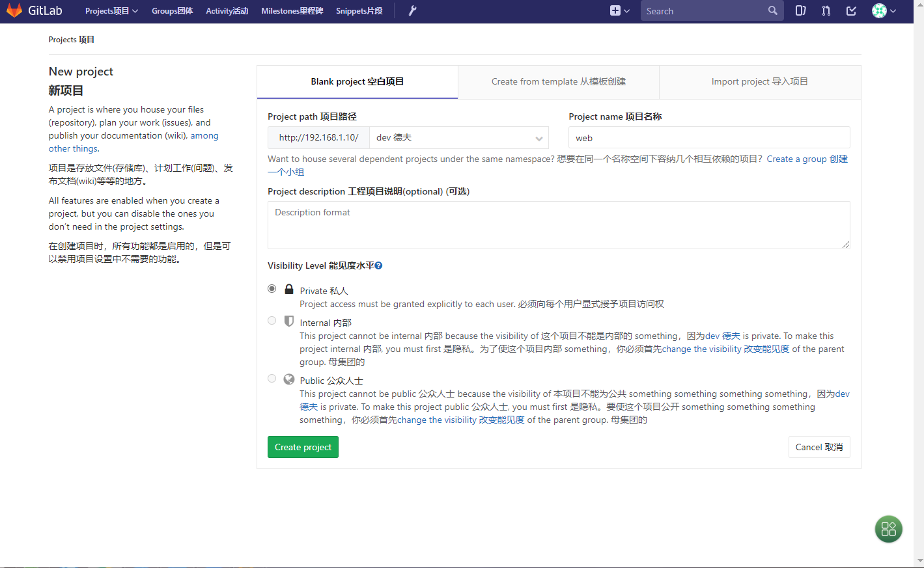Image resolution: width=924 pixels, height=568 pixels.
Task: Click the Project description textarea
Action: (559, 225)
